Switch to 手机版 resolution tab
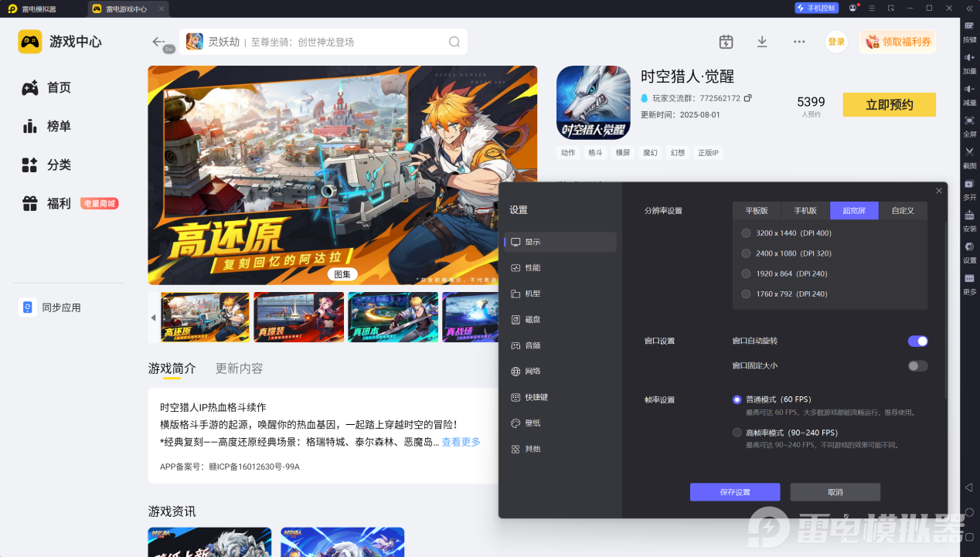The height and width of the screenshot is (557, 980). click(x=805, y=210)
